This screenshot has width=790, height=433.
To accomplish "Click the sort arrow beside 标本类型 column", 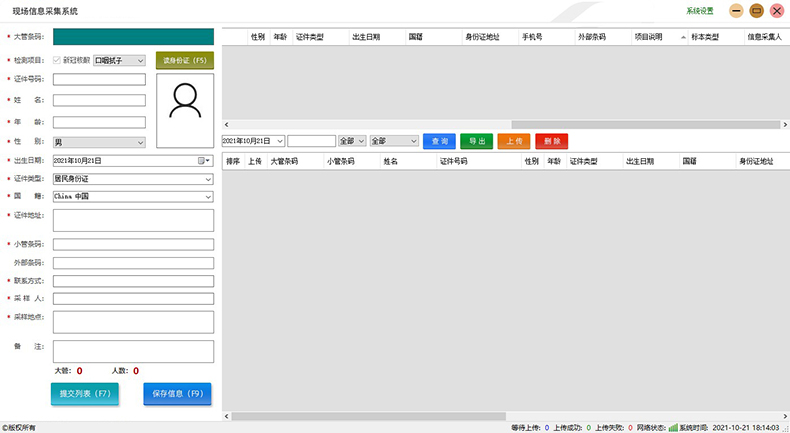I will pyautogui.click(x=683, y=37).
